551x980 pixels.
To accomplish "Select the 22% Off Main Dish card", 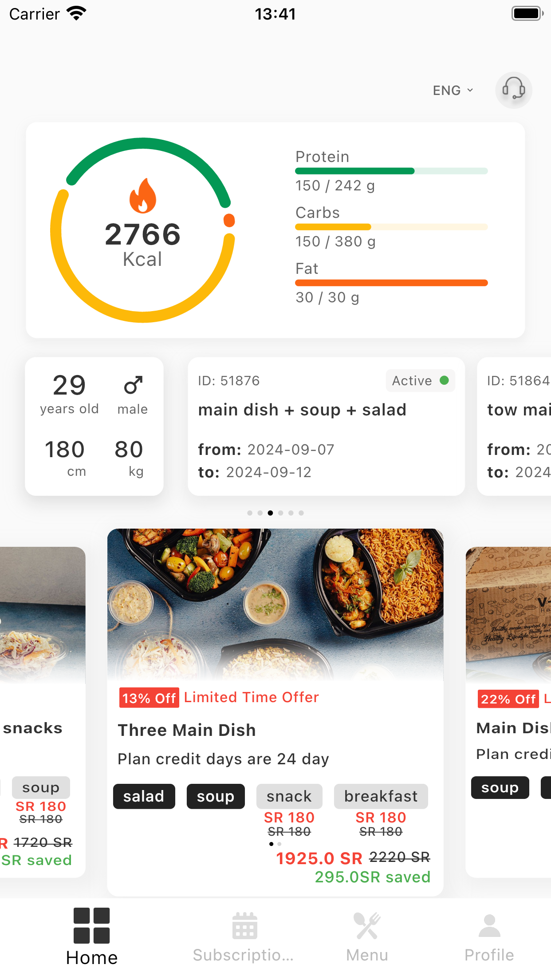I will (x=508, y=712).
